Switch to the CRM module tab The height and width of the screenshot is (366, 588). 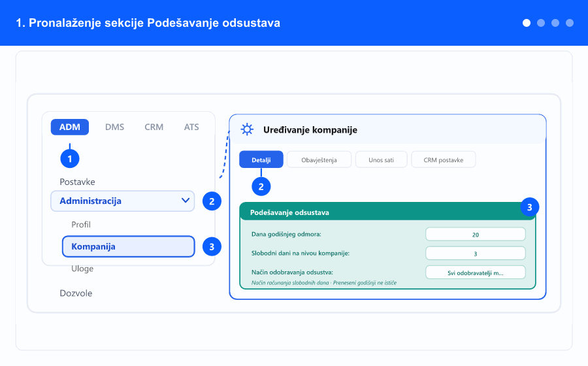point(154,127)
